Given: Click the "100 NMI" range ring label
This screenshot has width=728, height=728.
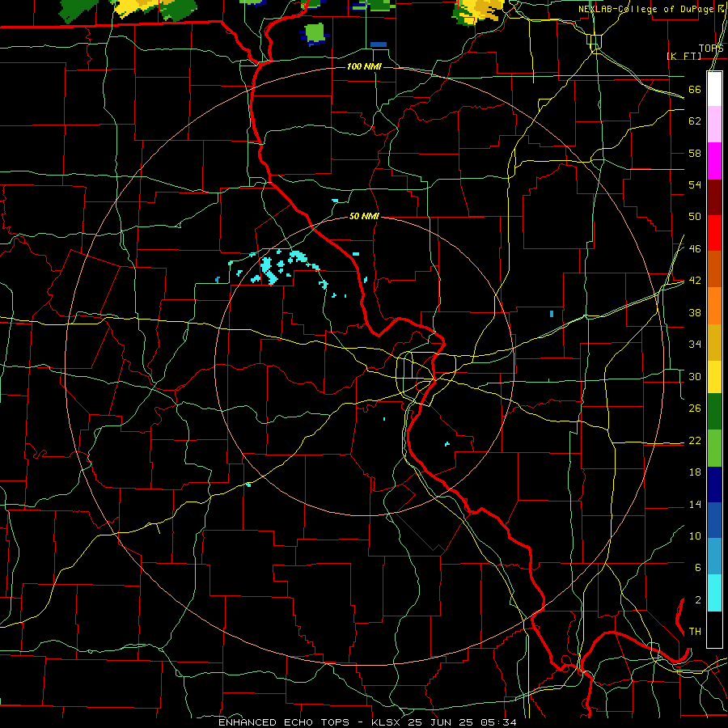Looking at the screenshot, I should 364,67.
